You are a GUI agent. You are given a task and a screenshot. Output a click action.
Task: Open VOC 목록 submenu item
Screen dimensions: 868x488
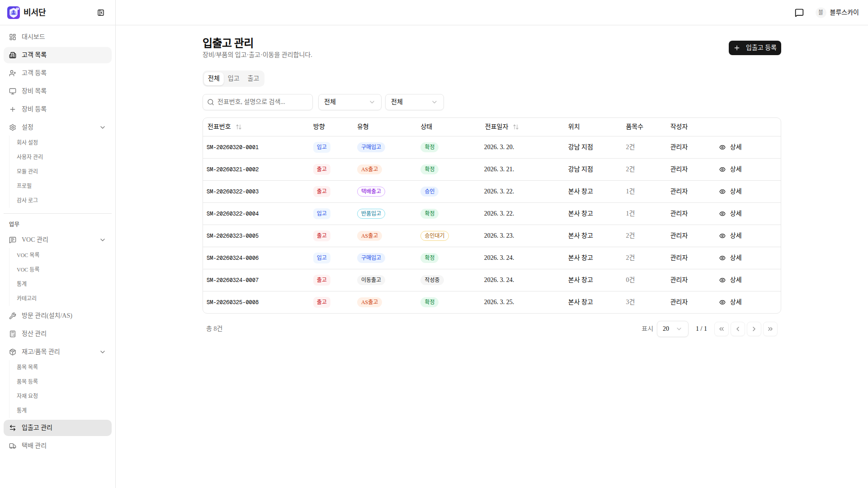(28, 255)
